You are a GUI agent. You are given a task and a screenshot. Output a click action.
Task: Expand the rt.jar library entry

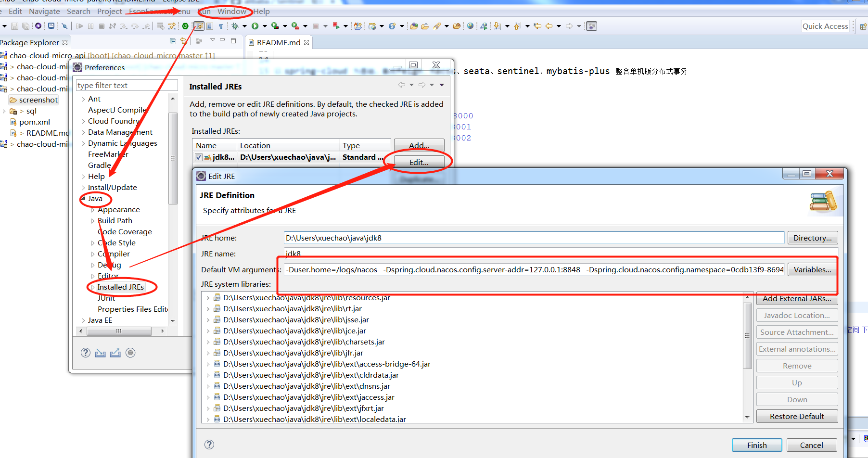[x=208, y=309]
